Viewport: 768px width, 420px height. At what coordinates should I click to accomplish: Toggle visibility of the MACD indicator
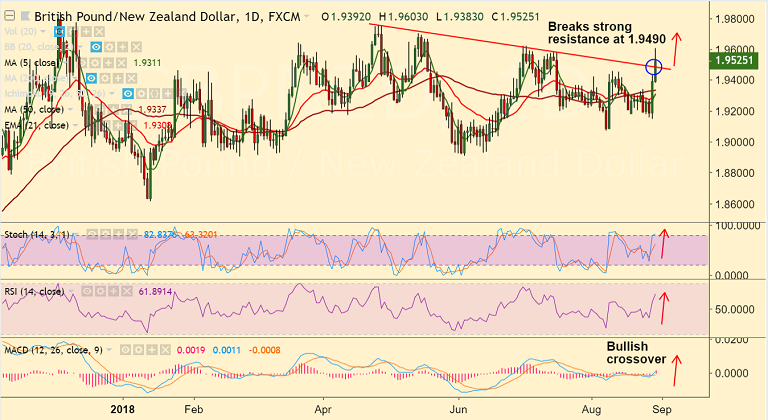pyautogui.click(x=126, y=350)
